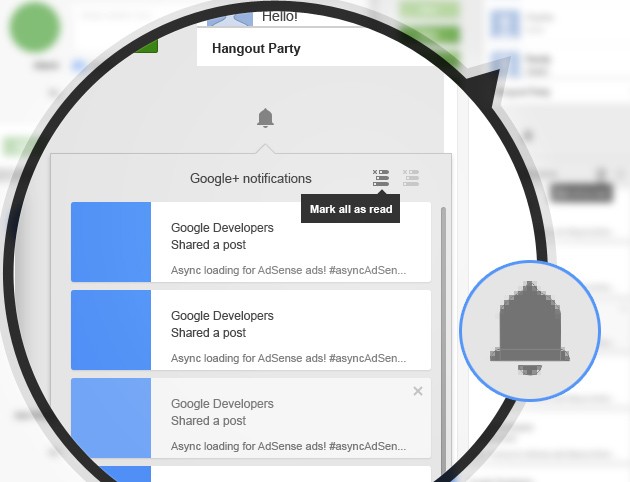Click the second notification's blue thumbnail
630x482 pixels.
coord(111,330)
